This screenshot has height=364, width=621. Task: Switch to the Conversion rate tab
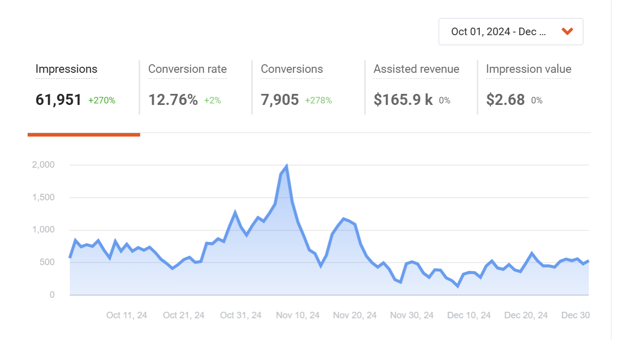187,69
